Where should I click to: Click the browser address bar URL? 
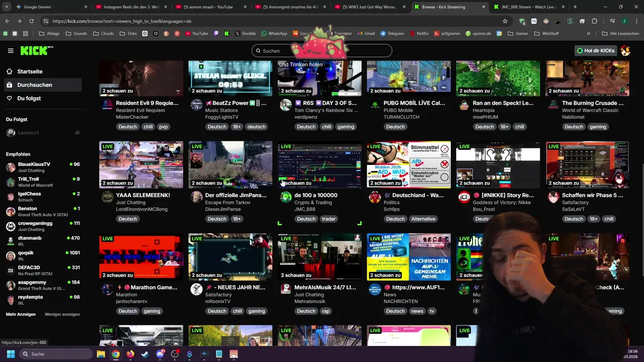coord(122,21)
